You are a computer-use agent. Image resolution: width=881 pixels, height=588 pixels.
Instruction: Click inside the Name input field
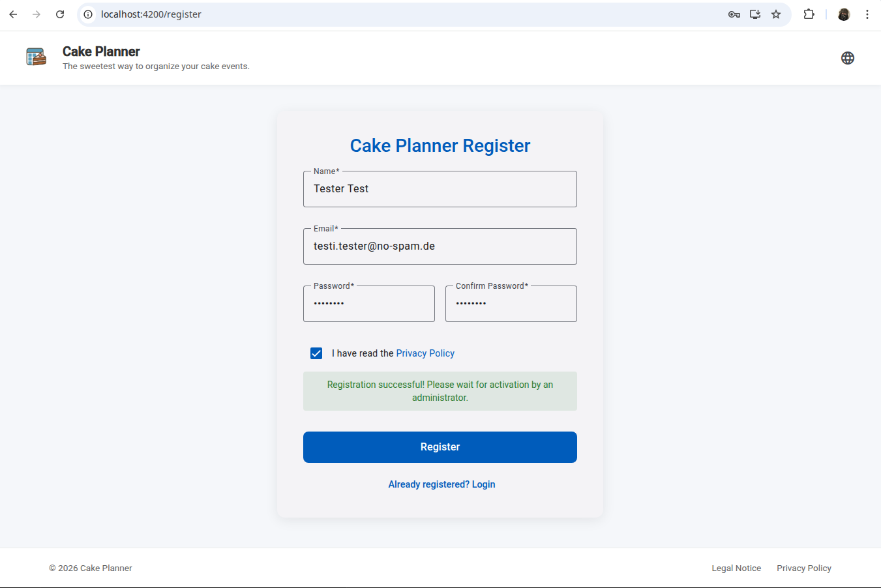coord(440,189)
